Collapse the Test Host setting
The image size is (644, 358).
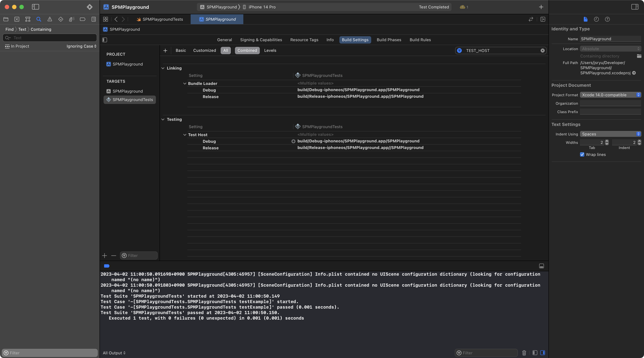[x=185, y=135]
